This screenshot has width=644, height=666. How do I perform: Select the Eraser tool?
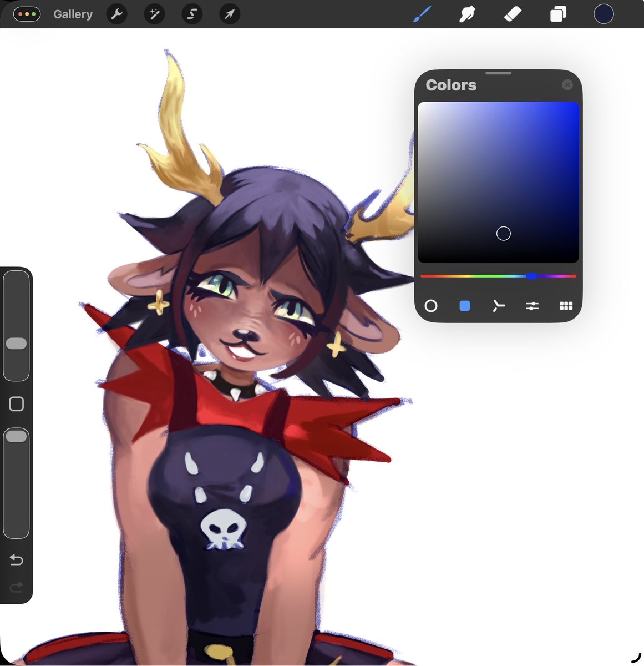513,14
